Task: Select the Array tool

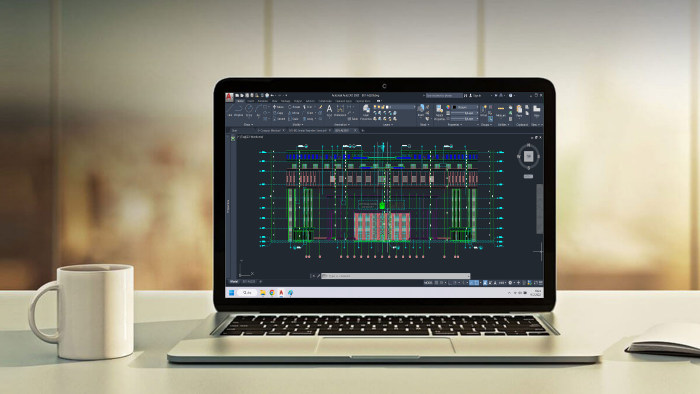Action: [308, 119]
